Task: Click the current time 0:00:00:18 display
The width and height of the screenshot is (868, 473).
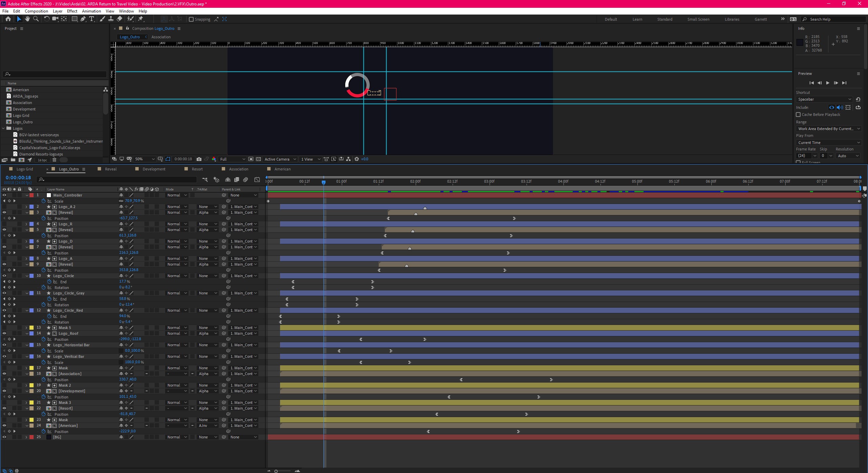Action: 18,178
